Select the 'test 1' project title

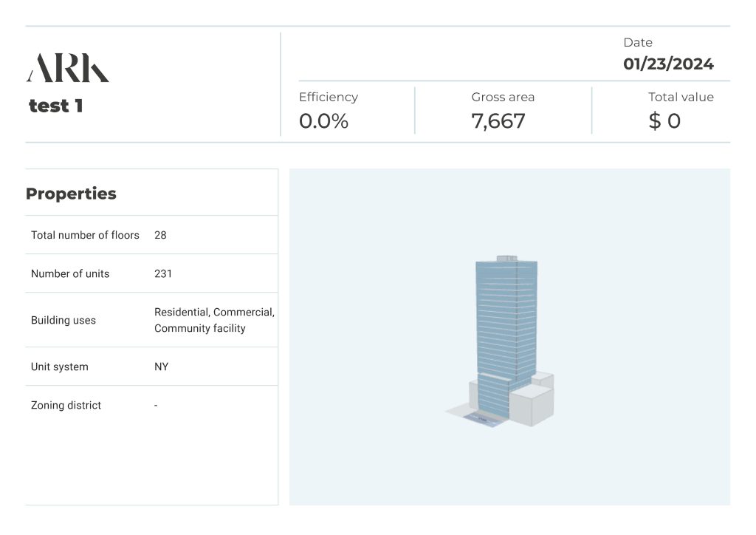click(x=56, y=106)
